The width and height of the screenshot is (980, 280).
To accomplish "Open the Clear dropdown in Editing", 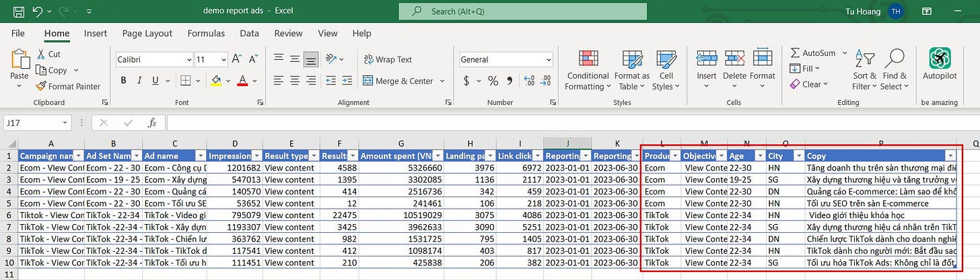I will 809,84.
